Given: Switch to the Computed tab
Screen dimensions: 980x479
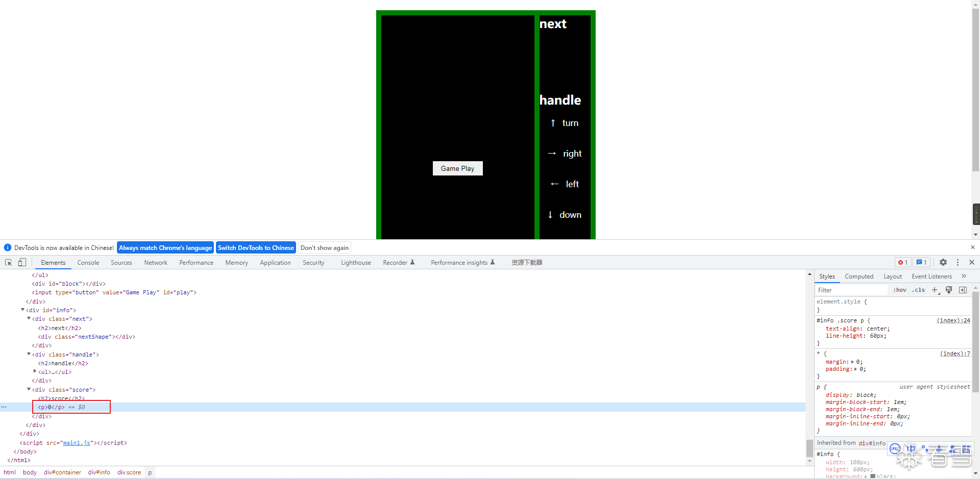Looking at the screenshot, I should [859, 276].
